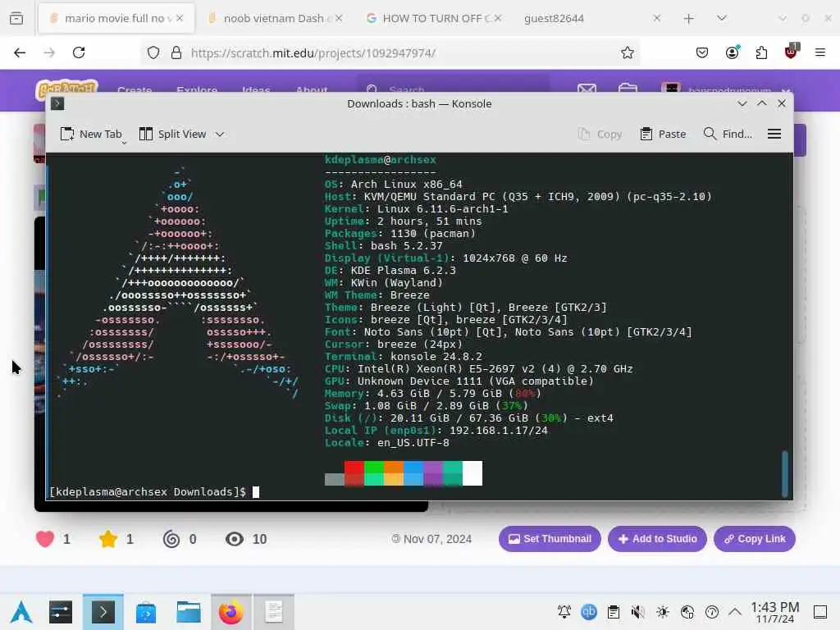Click Paste in Konsole toolbar
Image resolution: width=840 pixels, height=630 pixels.
point(663,134)
